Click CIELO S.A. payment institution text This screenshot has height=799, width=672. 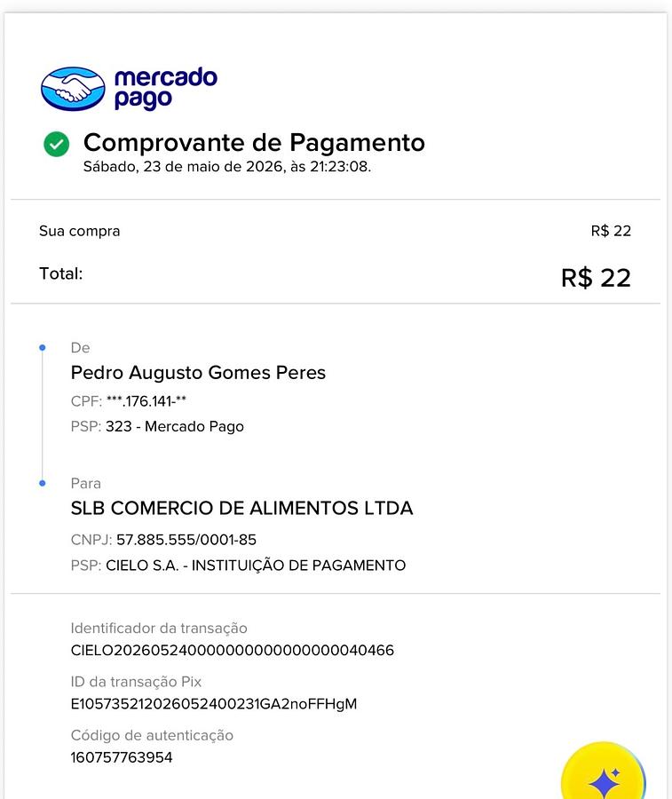(x=256, y=566)
